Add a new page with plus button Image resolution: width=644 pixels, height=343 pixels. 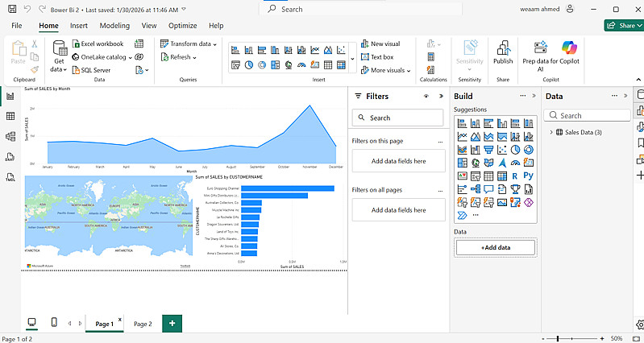coord(172,324)
